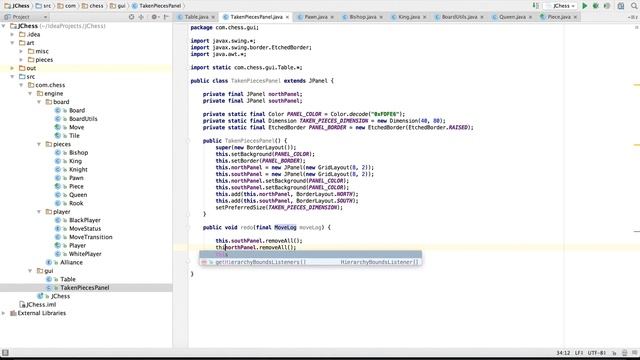Click the MoveLog type in redo method
This screenshot has width=640, height=360.
tap(285, 227)
